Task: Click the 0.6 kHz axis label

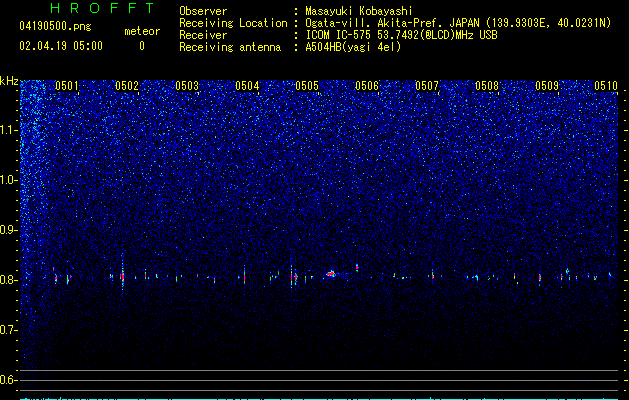Action: point(9,380)
